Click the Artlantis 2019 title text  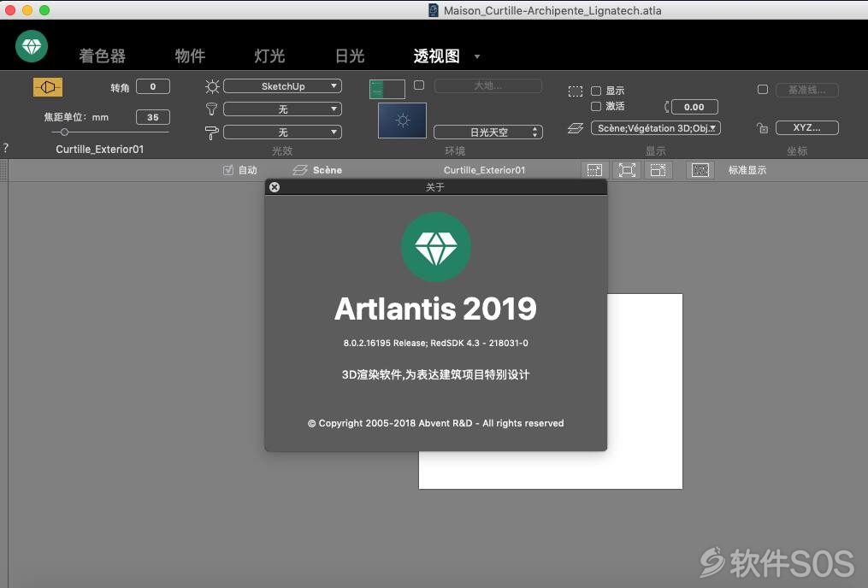point(435,309)
